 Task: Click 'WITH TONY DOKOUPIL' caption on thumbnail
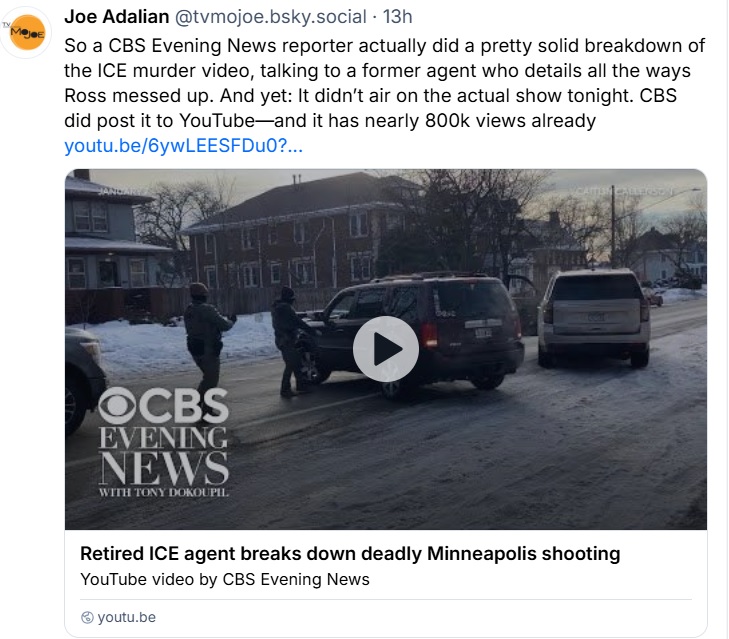click(163, 492)
